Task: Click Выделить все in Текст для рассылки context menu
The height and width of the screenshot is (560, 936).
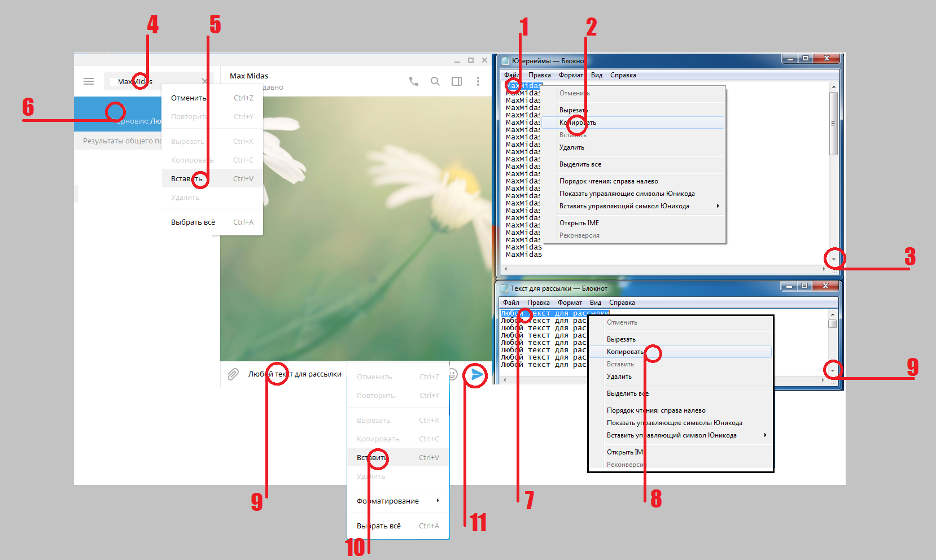Action: [x=680, y=393]
